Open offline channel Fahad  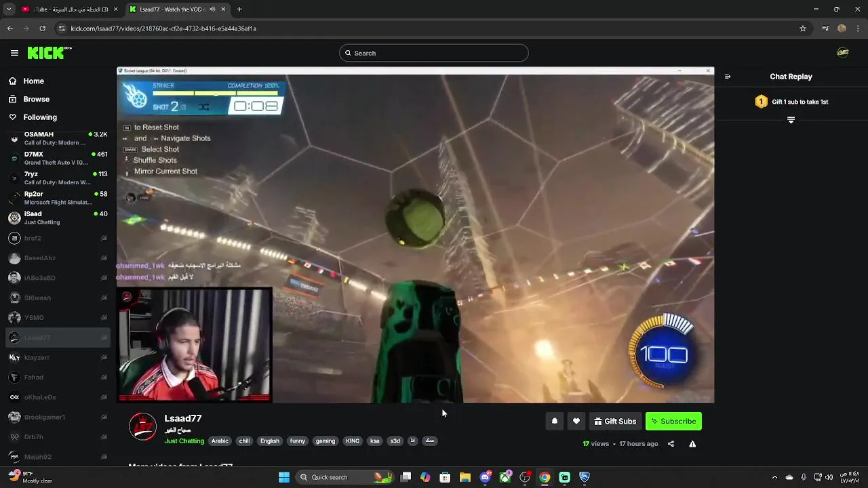pyautogui.click(x=58, y=377)
